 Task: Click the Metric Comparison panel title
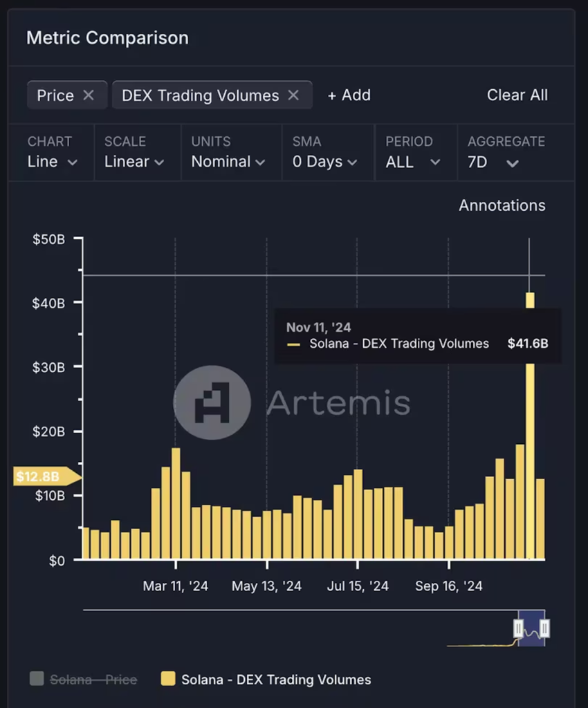107,38
